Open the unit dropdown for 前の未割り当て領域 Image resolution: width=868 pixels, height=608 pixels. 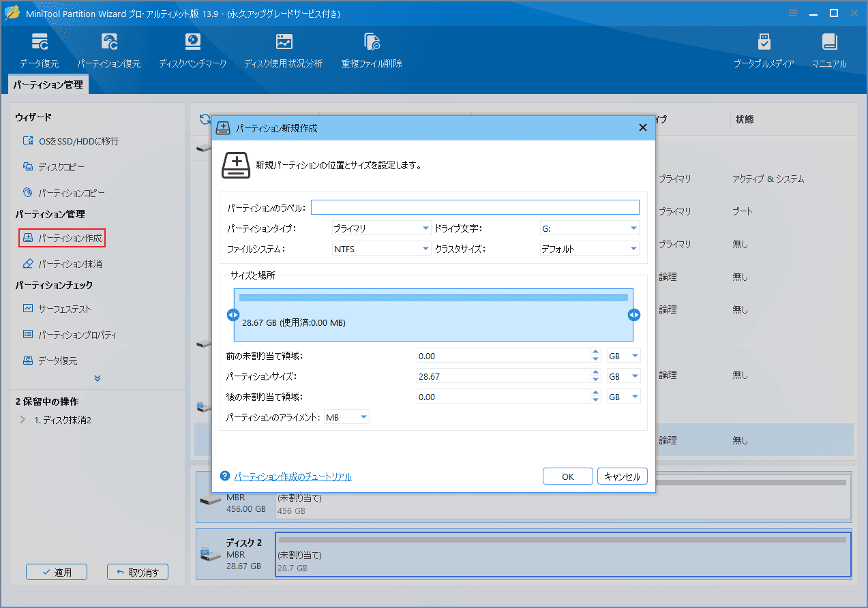pos(623,356)
